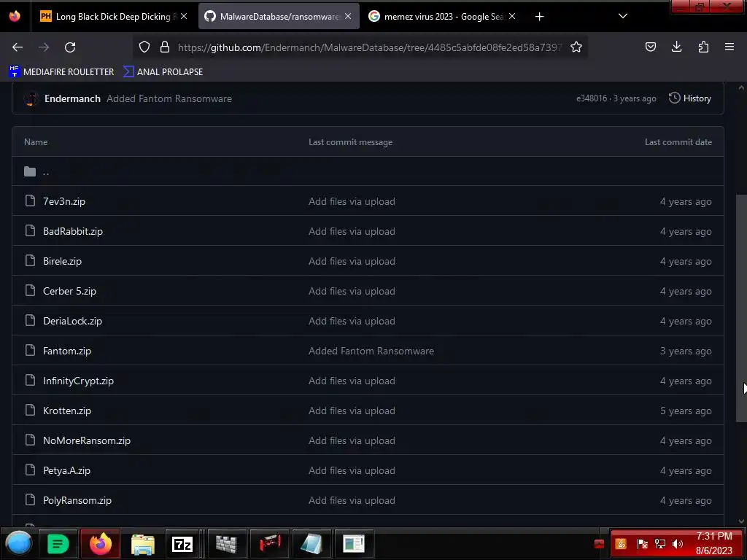Open DeriaLock.zip file
Viewport: 747px width, 560px height.
(x=72, y=321)
